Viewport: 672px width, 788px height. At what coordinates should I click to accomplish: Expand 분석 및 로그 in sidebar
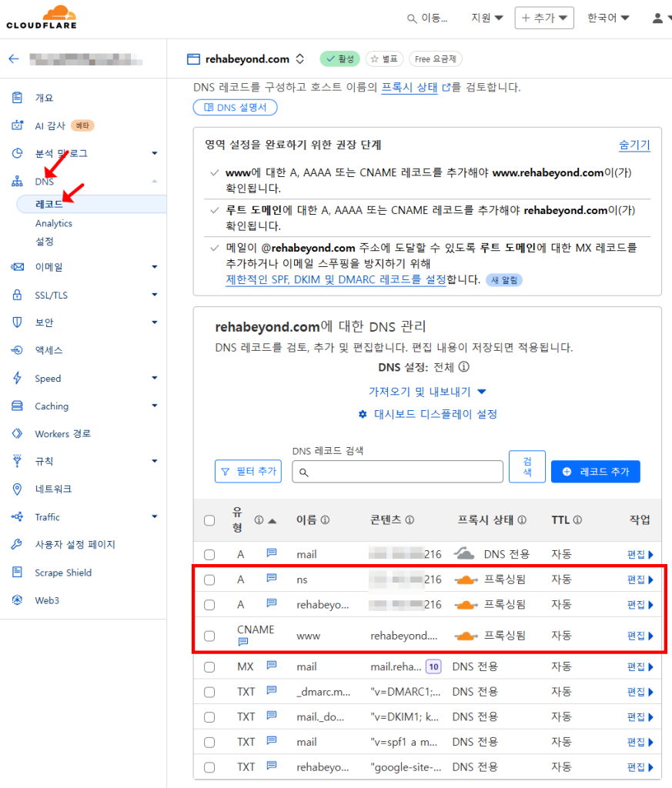(x=154, y=153)
